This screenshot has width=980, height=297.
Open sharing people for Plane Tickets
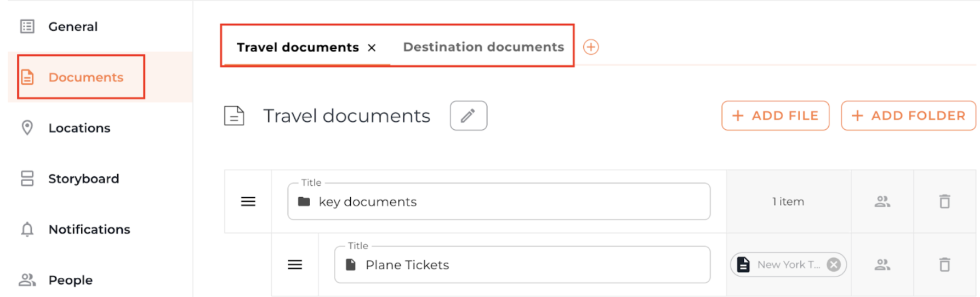tap(882, 265)
